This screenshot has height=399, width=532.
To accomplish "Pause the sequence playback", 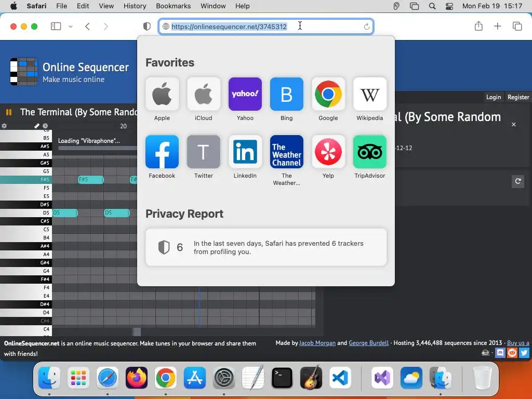I will coord(9,112).
